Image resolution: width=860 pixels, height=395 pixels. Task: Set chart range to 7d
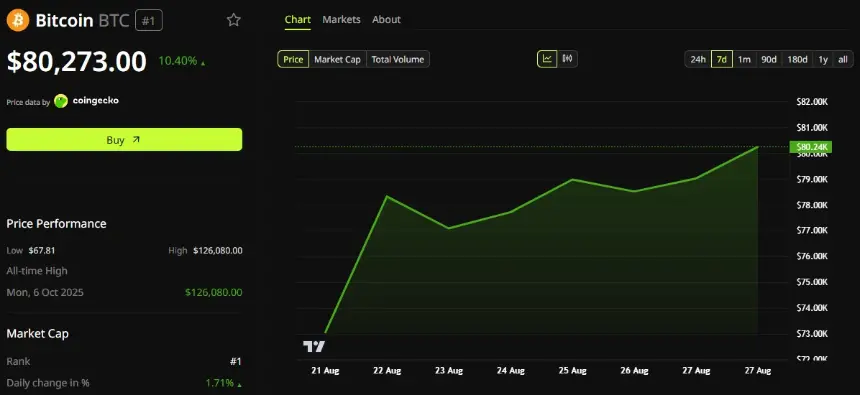pyautogui.click(x=722, y=59)
